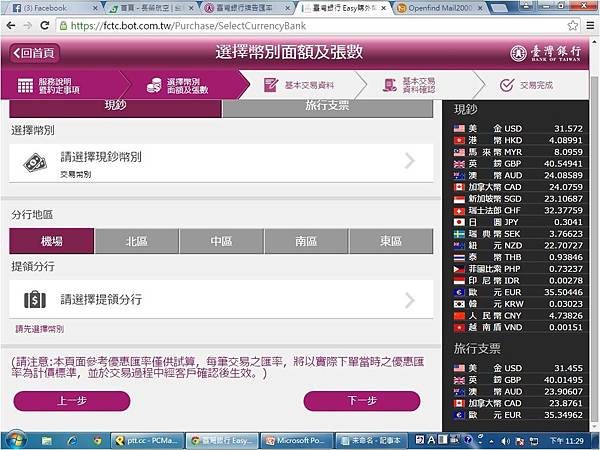The height and width of the screenshot is (450, 600).
Task: Click the checkmark completion step icon
Action: pos(507,85)
